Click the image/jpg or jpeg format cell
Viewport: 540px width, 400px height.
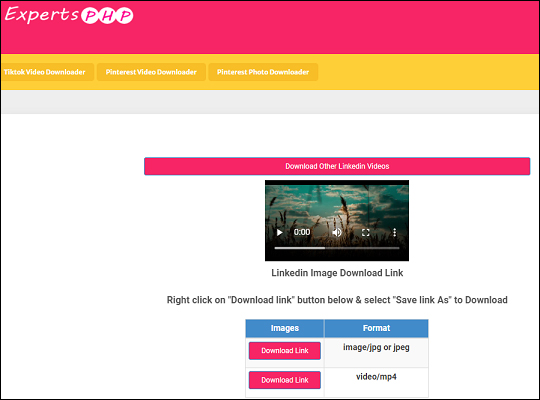[x=376, y=347]
